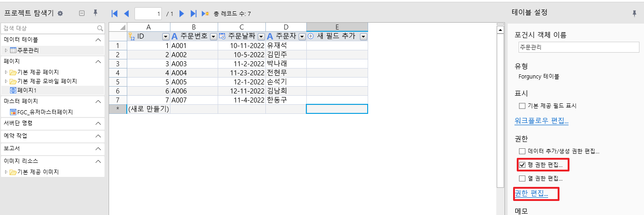Enable 기본 제공 필드 표시 checkbox
This screenshot has height=215, width=644.
click(522, 106)
